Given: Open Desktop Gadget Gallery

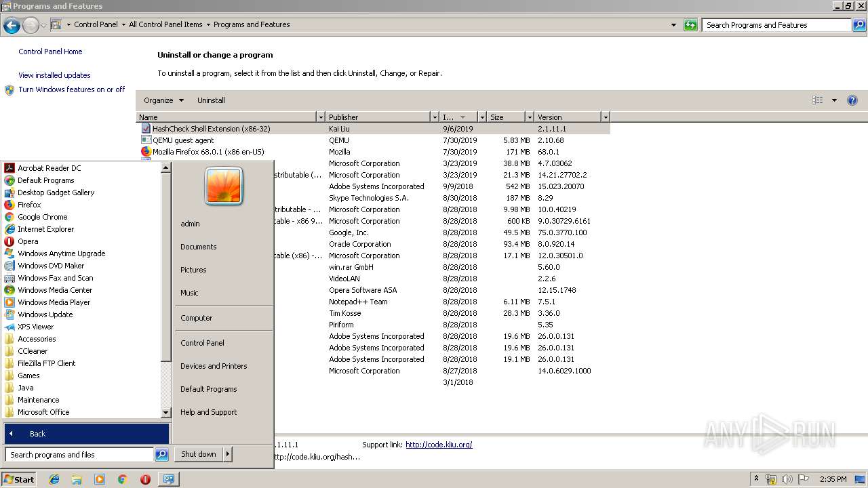Looking at the screenshot, I should [56, 192].
